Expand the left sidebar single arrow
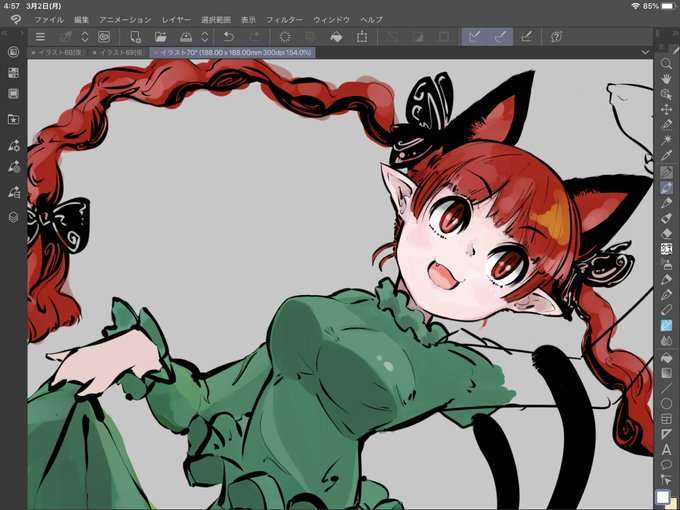680x510 pixels. [22, 33]
